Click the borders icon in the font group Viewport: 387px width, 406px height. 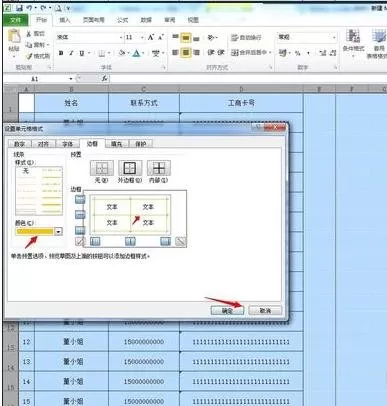pyautogui.click(x=102, y=53)
